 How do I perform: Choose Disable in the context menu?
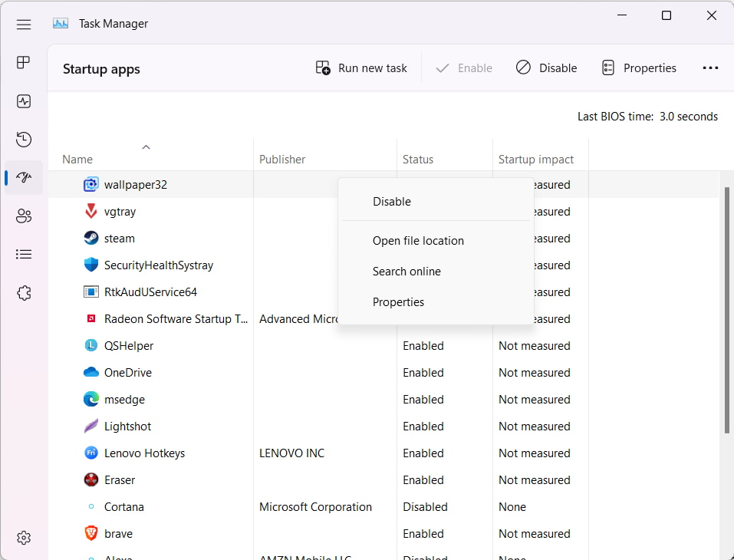click(392, 202)
